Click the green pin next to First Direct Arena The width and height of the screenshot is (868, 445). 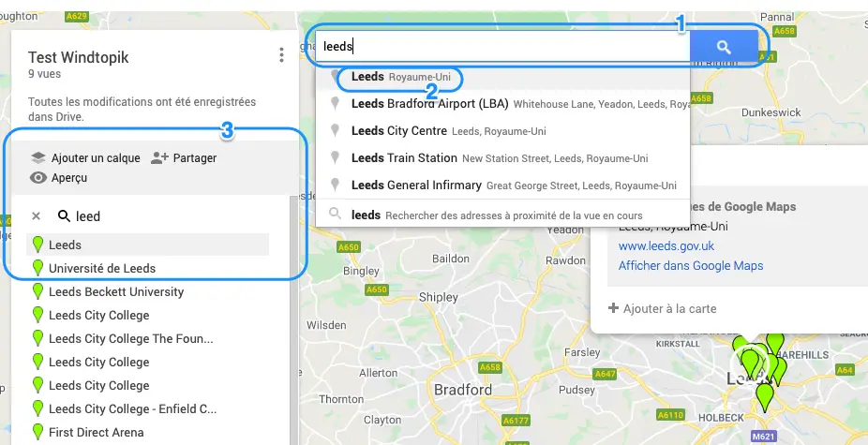[37, 432]
